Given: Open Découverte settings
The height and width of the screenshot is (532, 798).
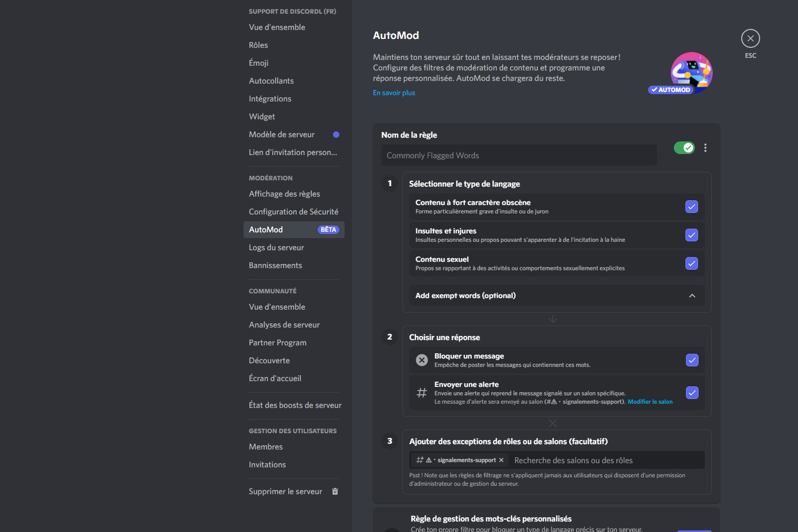Looking at the screenshot, I should pos(294,361).
